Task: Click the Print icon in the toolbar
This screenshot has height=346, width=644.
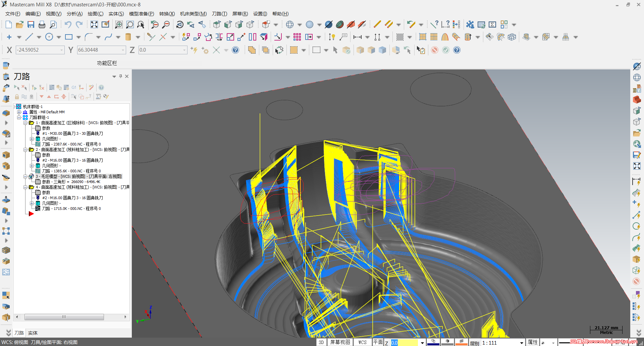Action: pyautogui.click(x=42, y=24)
